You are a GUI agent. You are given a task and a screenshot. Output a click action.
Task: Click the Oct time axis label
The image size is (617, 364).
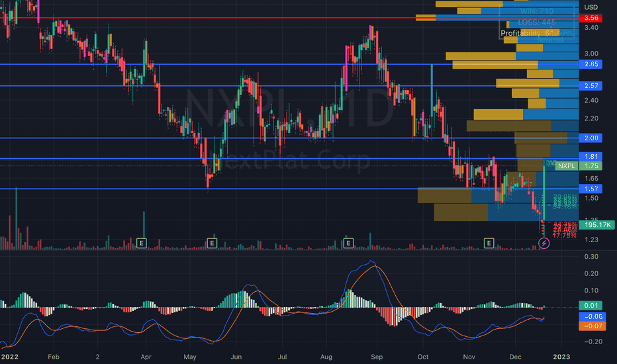coord(423,357)
